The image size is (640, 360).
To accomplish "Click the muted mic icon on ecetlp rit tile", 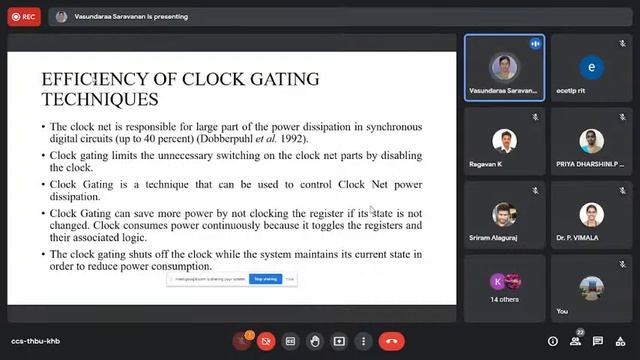I will (622, 43).
